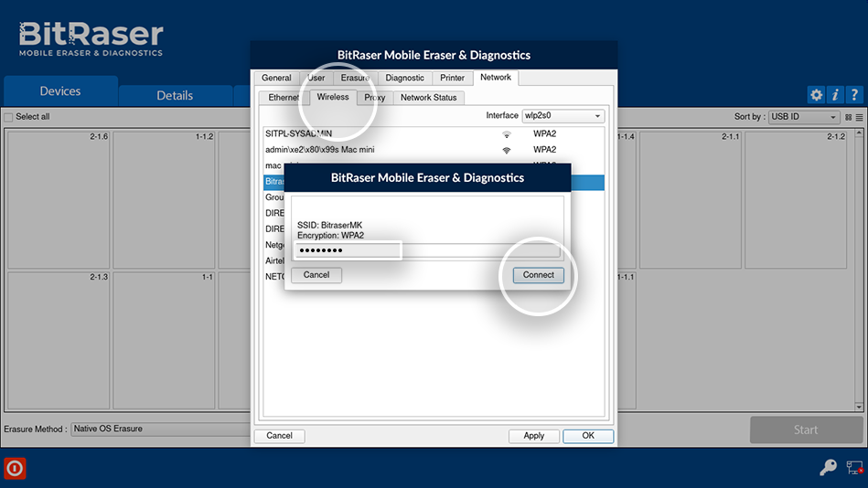Toggle the Select all checkbox

click(8, 117)
